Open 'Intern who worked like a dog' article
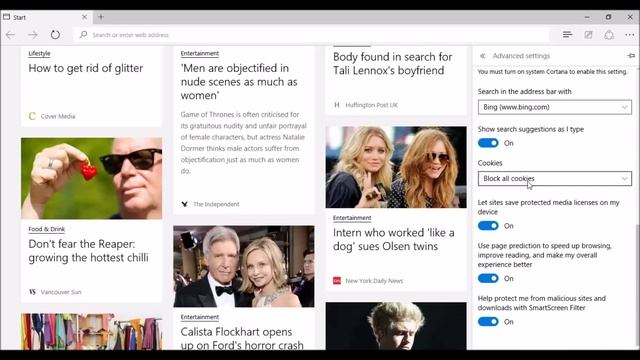The image size is (640, 360). (393, 239)
